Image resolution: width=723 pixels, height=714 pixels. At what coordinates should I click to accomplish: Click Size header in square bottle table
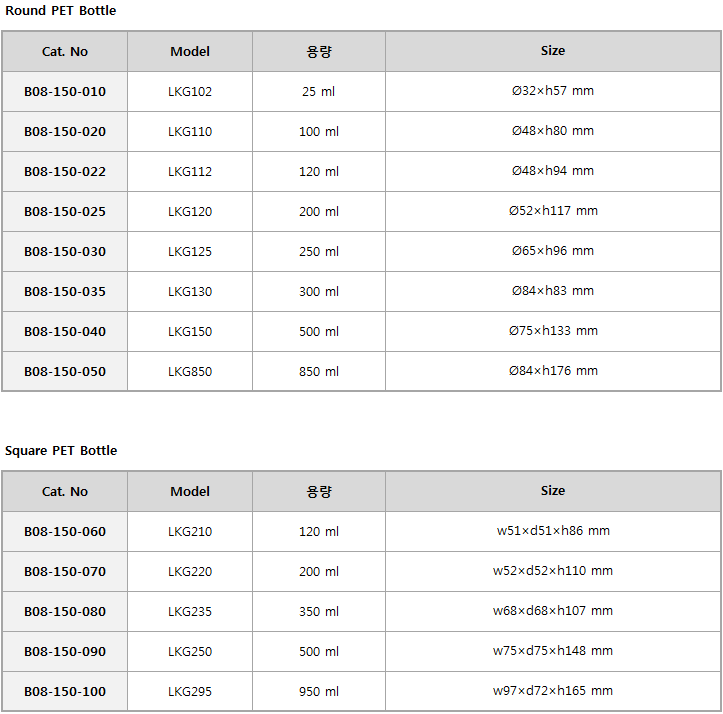pyautogui.click(x=553, y=491)
